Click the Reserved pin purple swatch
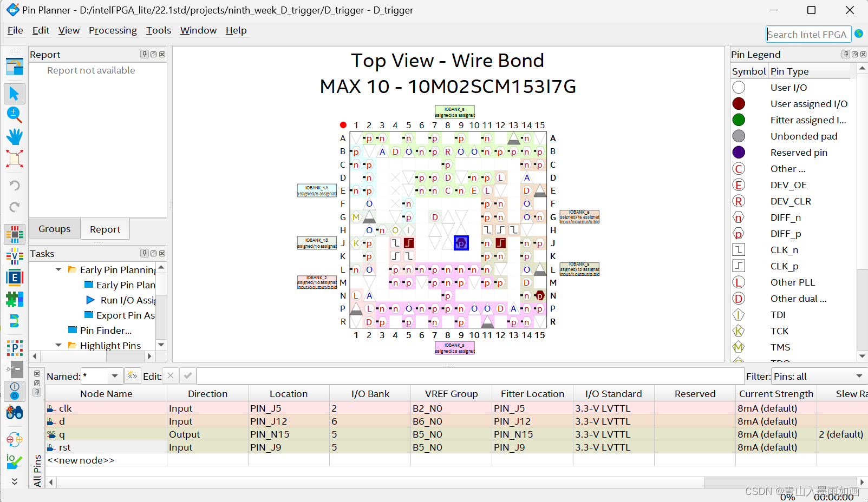Viewport: 868px width, 502px height. pos(739,152)
